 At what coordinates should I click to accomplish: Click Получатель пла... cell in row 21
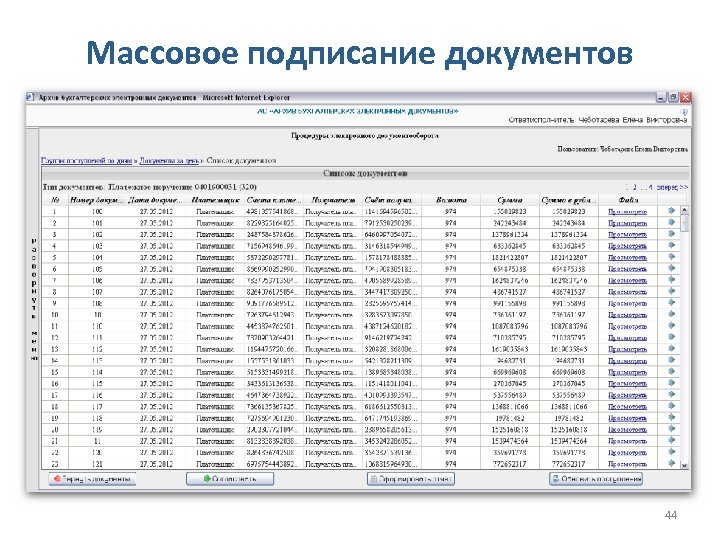333,441
